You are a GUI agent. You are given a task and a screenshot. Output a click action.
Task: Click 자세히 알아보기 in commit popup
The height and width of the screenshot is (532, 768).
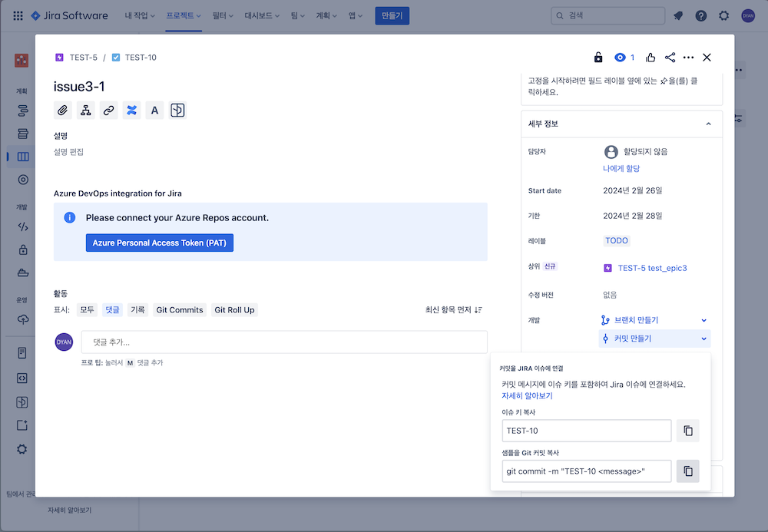[x=527, y=396]
